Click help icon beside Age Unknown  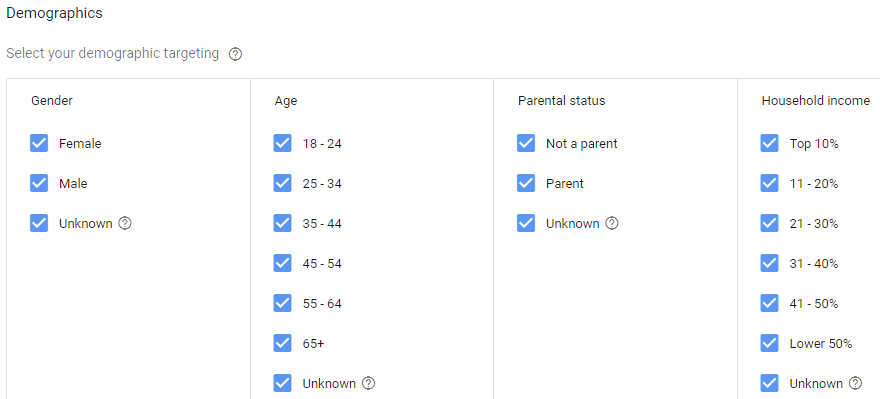pyautogui.click(x=369, y=383)
